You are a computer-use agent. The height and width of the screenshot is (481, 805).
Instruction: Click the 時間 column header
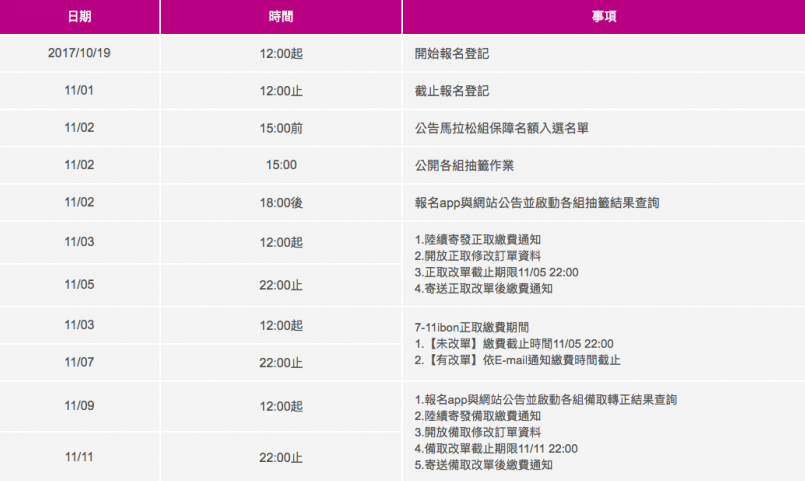pyautogui.click(x=281, y=18)
